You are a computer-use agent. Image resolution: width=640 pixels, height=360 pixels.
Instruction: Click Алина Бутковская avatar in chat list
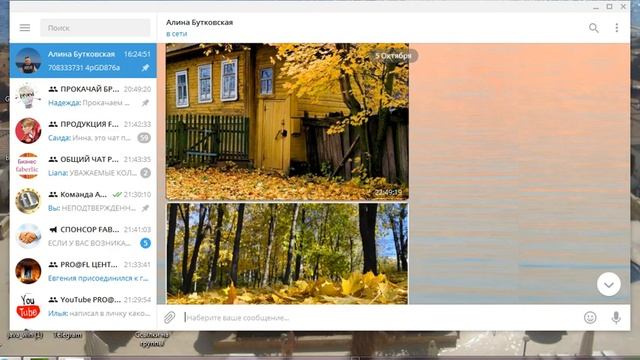28,60
